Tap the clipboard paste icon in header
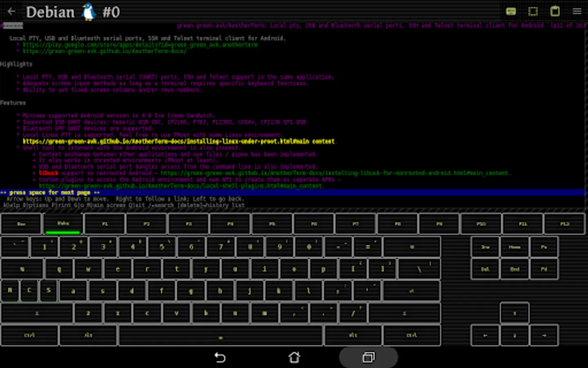Image resolution: width=588 pixels, height=368 pixels. click(x=555, y=11)
